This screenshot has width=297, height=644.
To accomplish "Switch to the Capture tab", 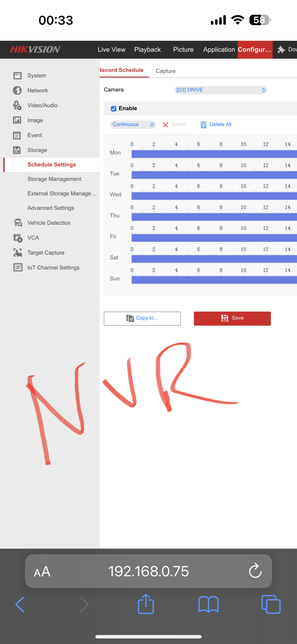I will pos(166,71).
